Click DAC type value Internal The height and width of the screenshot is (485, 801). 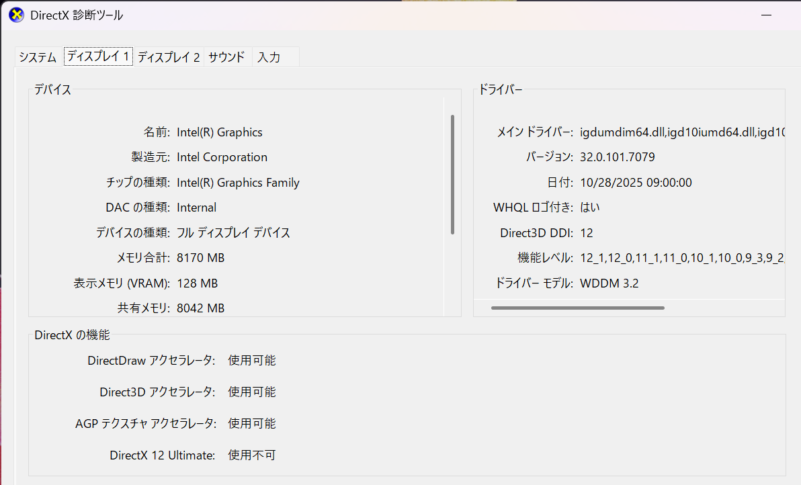click(197, 207)
